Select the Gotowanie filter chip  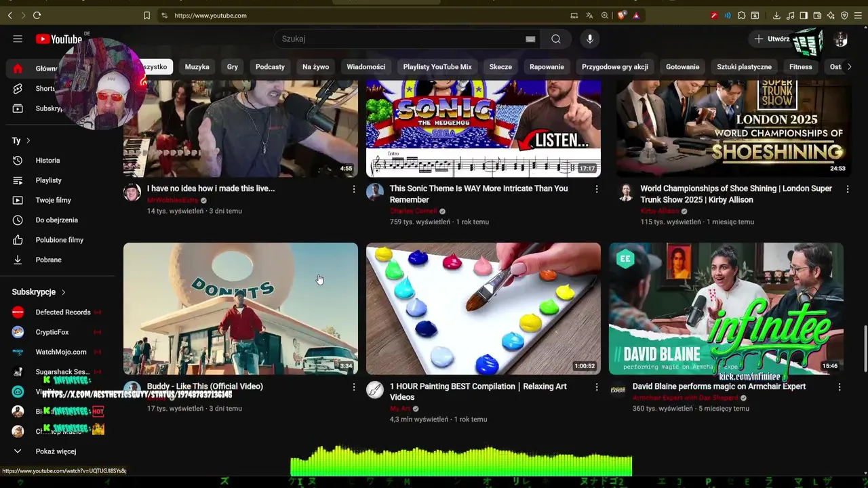coord(682,66)
